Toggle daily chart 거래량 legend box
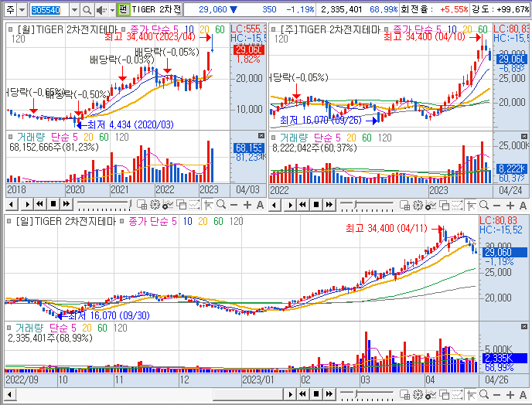Image resolution: width=532 pixels, height=405 pixels. tap(9, 328)
